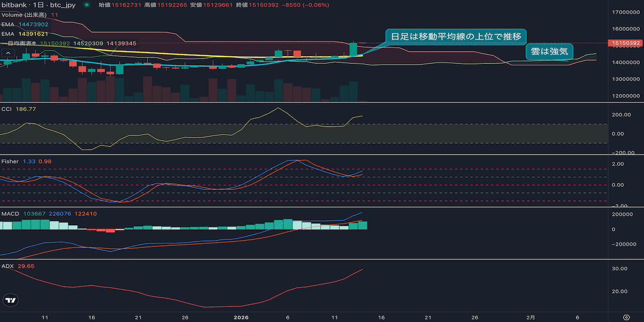
Task: Click the green market status dot
Action: pos(86,5)
